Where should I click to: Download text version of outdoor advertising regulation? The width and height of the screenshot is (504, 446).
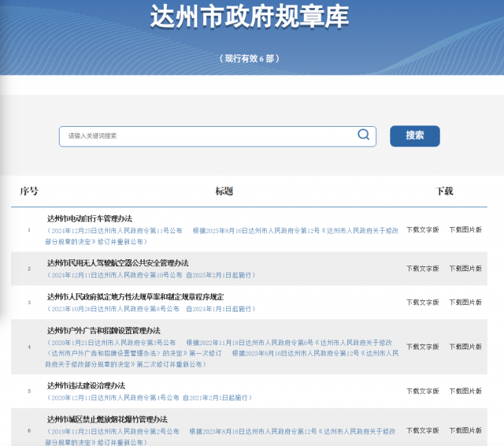(x=422, y=347)
